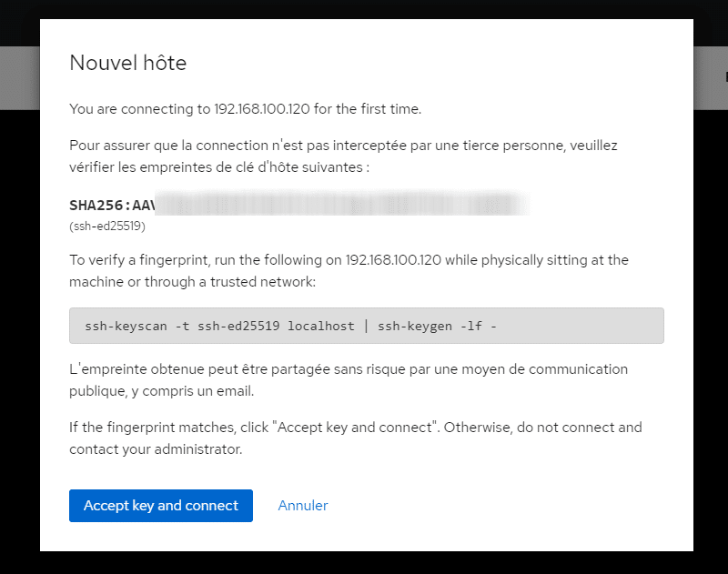Click the 192.168.100.120 address in first sentence
The image size is (728, 574).
tap(261, 109)
